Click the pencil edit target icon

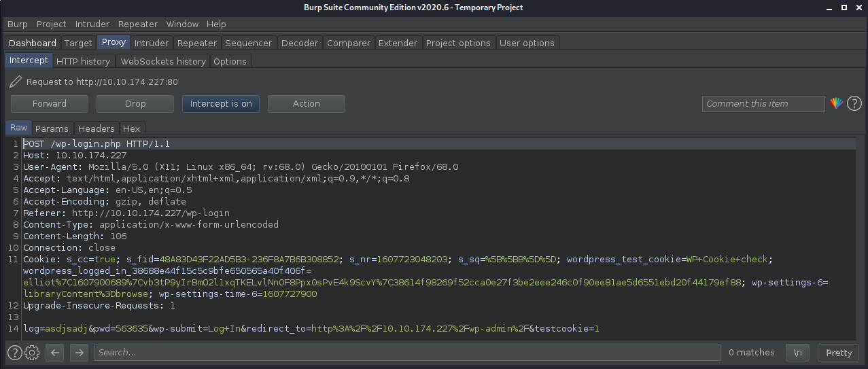[x=16, y=82]
